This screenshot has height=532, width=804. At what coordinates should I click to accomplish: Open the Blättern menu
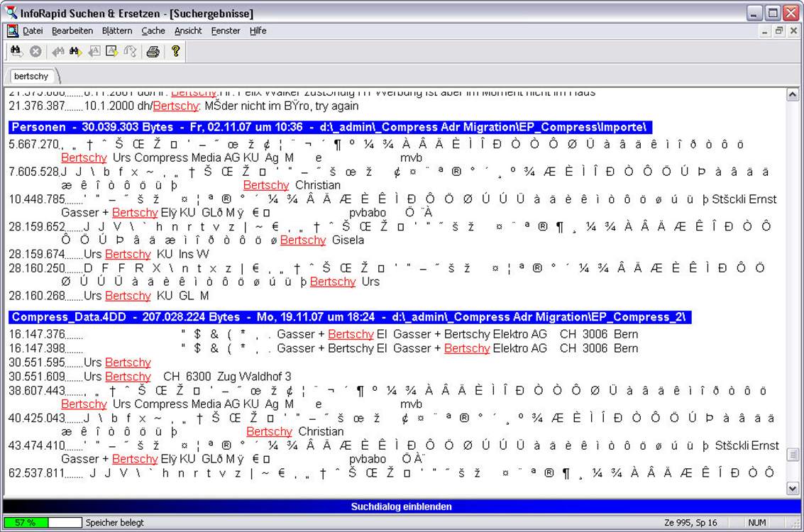click(117, 31)
